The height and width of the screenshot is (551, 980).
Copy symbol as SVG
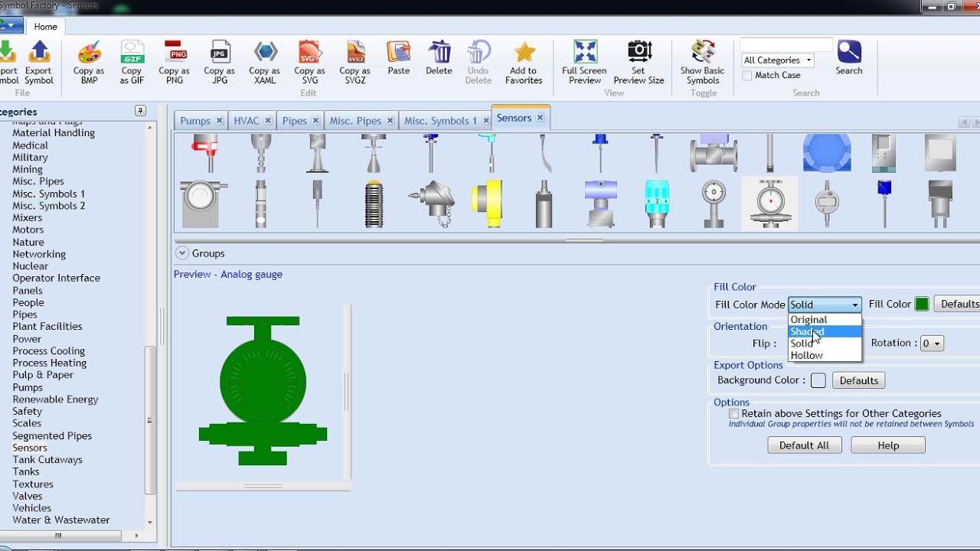pyautogui.click(x=309, y=63)
